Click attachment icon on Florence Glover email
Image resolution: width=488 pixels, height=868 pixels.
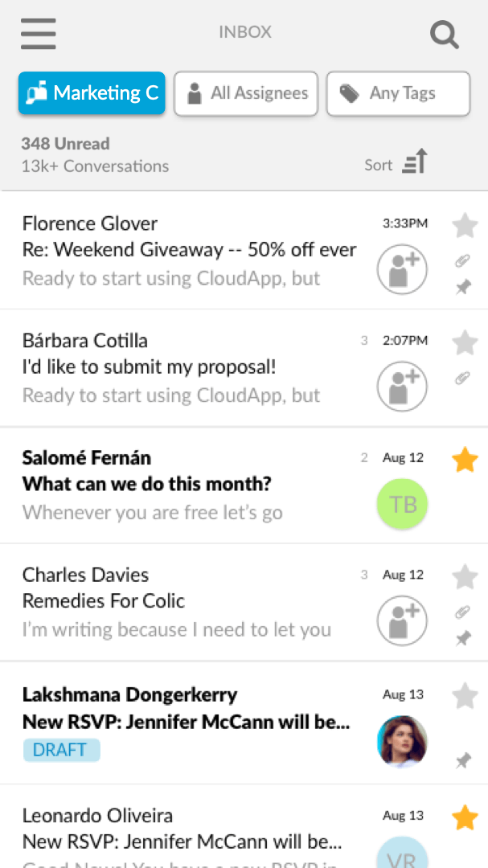pyautogui.click(x=463, y=261)
